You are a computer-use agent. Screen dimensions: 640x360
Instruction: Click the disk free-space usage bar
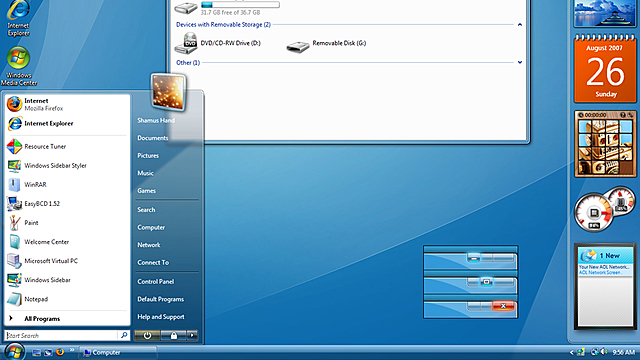point(240,5)
